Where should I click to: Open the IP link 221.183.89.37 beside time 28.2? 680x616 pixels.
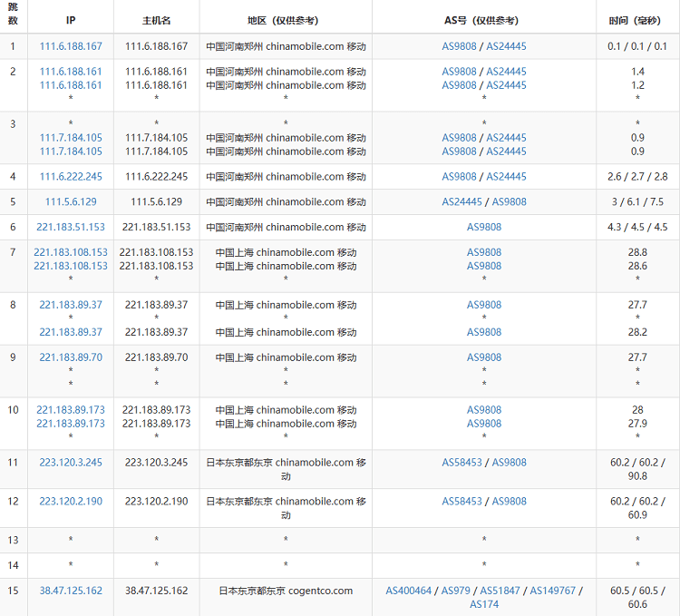pos(71,332)
